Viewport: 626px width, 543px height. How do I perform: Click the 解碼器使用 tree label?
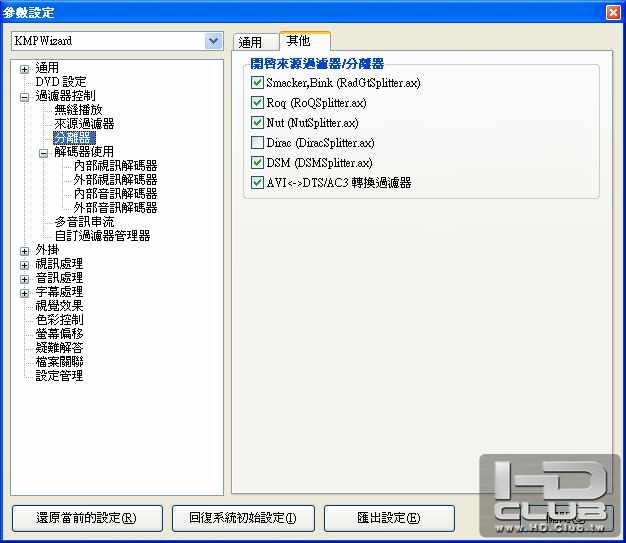click(x=84, y=152)
